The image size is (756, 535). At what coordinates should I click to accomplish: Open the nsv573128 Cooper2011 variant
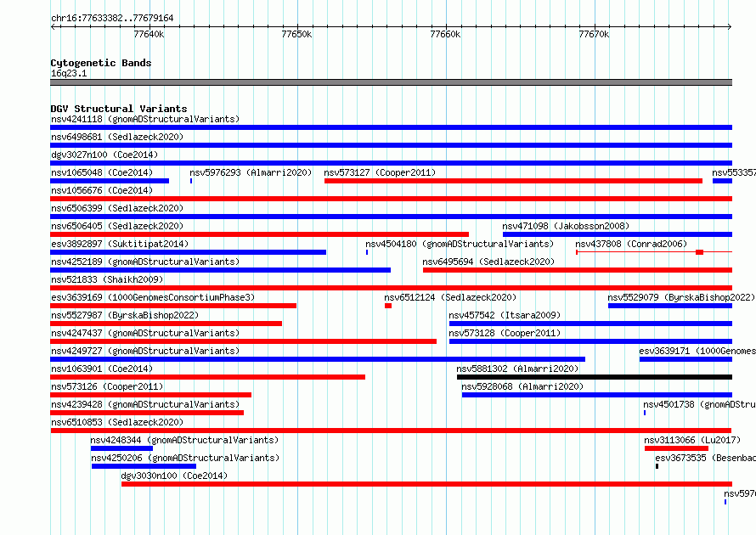click(505, 333)
